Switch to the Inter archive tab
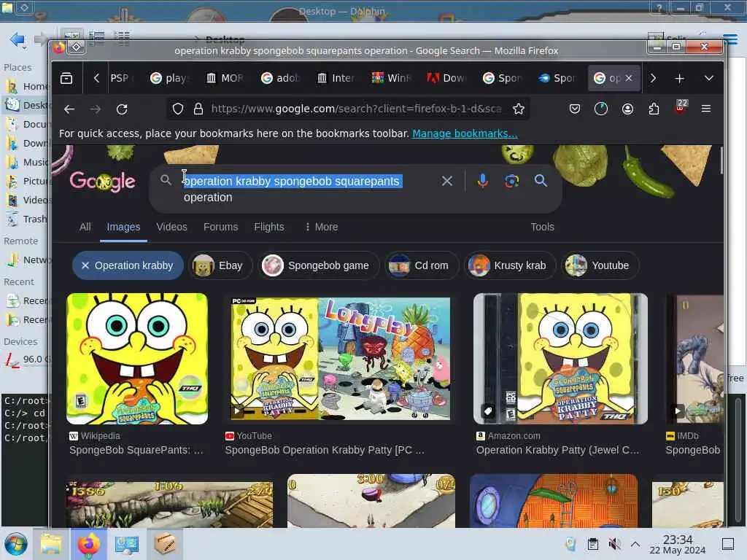747x560 pixels. click(336, 78)
